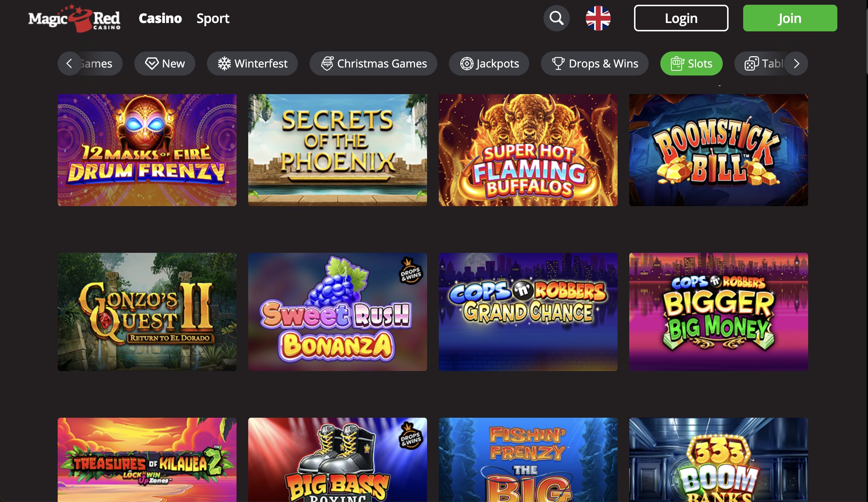Launch Gonzo's Quest II game thumbnail
This screenshot has height=502, width=868.
[147, 312]
